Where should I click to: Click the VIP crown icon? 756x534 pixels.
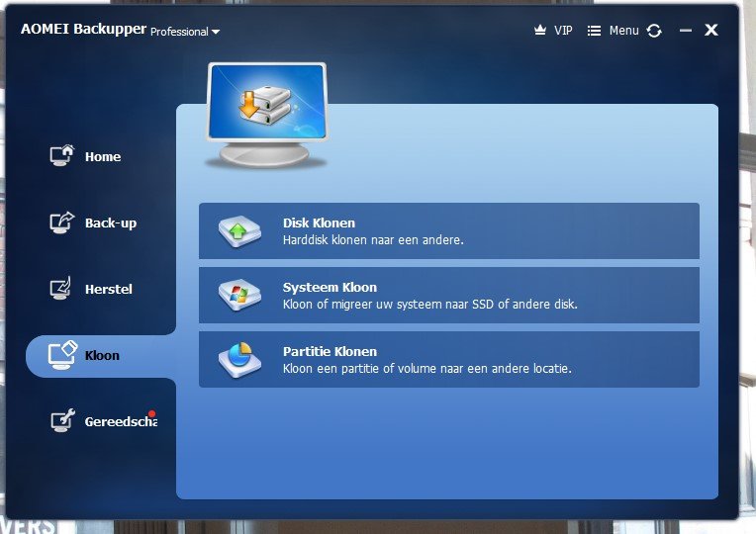click(x=540, y=30)
